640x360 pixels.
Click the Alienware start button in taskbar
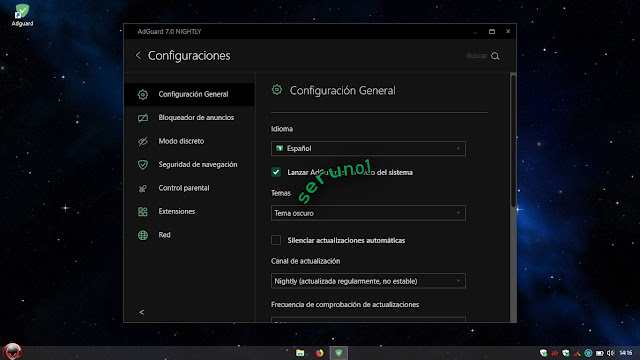[x=12, y=351]
